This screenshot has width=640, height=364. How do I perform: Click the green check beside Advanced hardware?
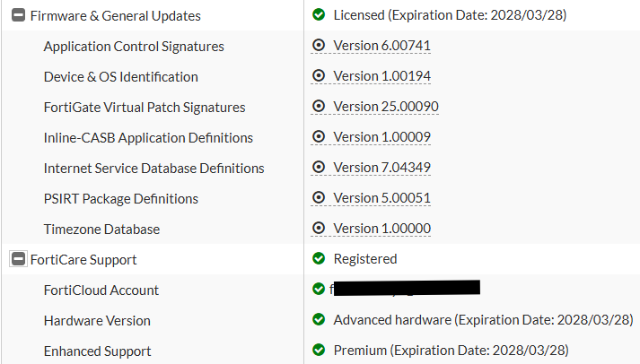pyautogui.click(x=319, y=320)
